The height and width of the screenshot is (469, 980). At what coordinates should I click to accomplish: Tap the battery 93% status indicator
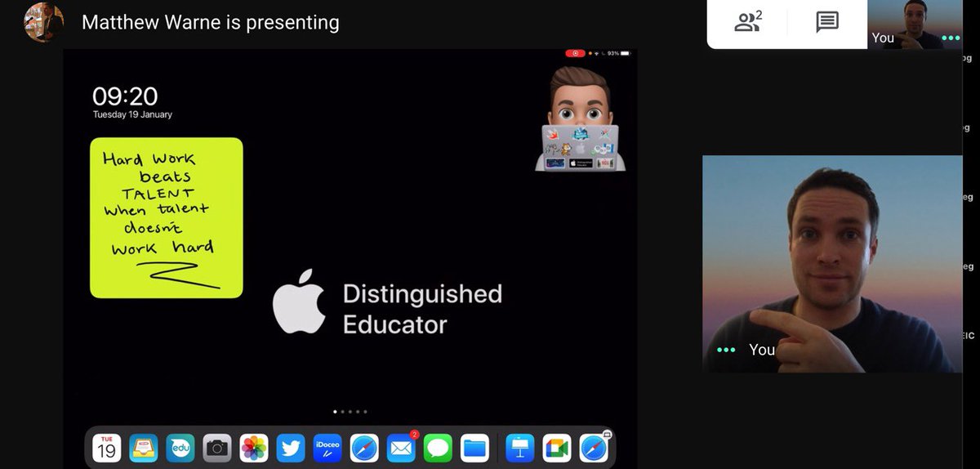tap(619, 53)
